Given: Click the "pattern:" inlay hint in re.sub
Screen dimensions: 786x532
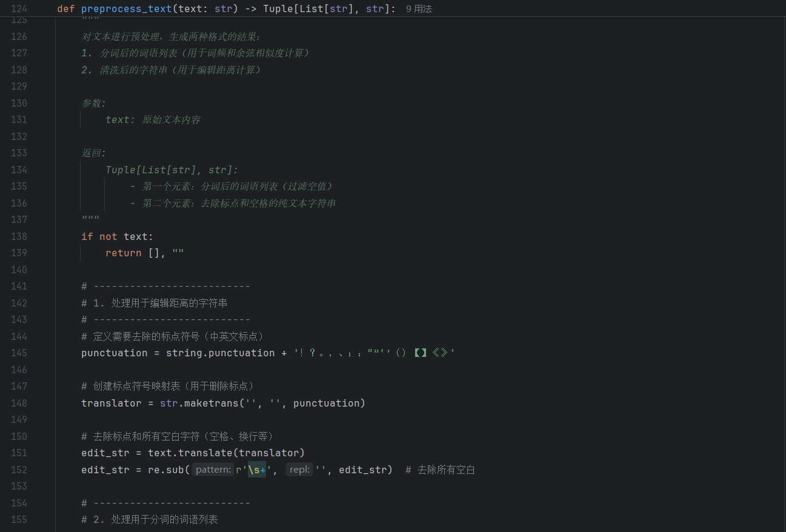Looking at the screenshot, I should [213, 470].
